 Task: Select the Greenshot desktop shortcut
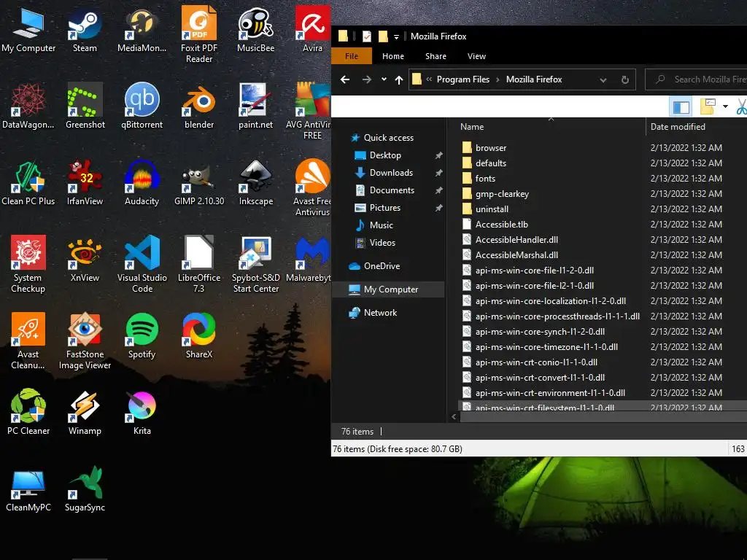(x=85, y=106)
